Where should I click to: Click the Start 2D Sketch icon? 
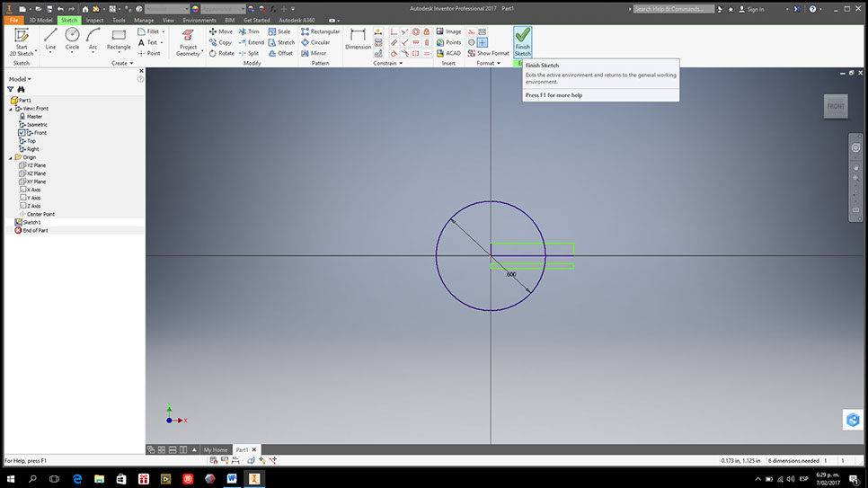[21, 35]
